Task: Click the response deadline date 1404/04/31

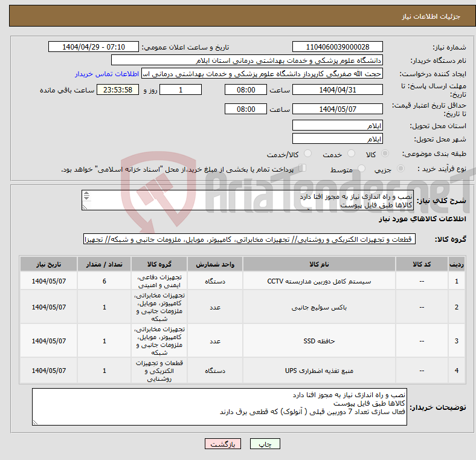Action: (x=337, y=89)
